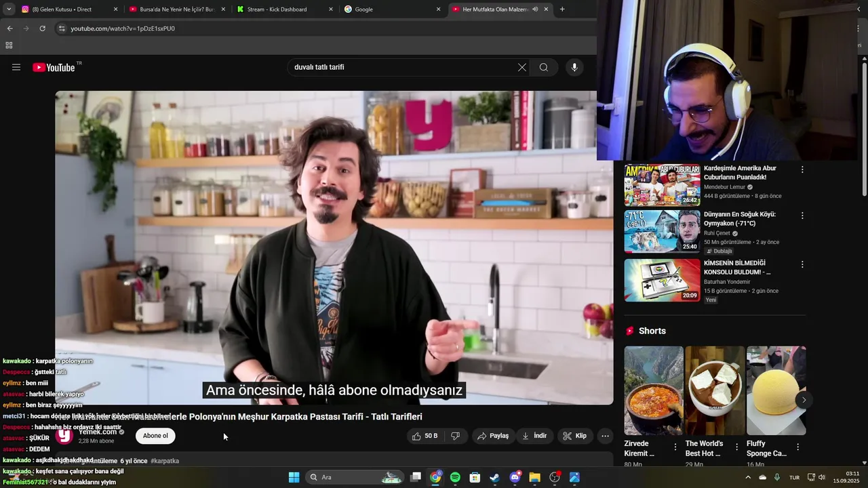Open Dünyanın En Soğuk Köyü thumbnail
Screen dimensions: 868x488
tap(662, 231)
